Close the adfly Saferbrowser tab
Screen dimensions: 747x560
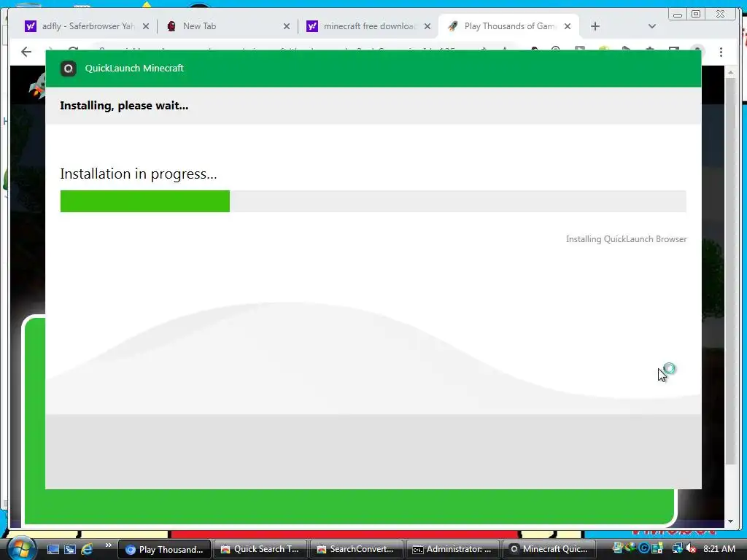146,27
